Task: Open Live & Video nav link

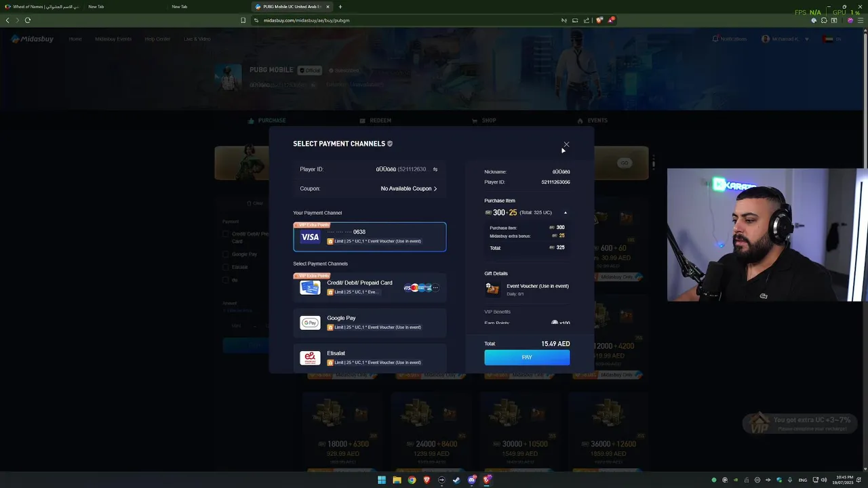Action: [197, 39]
